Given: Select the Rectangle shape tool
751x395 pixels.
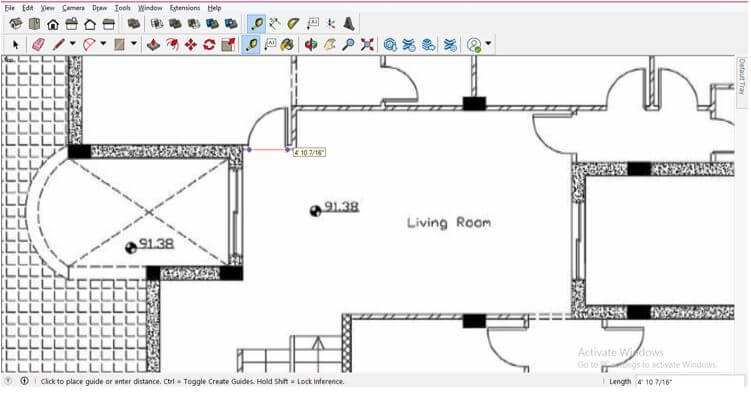Looking at the screenshot, I should point(119,45).
